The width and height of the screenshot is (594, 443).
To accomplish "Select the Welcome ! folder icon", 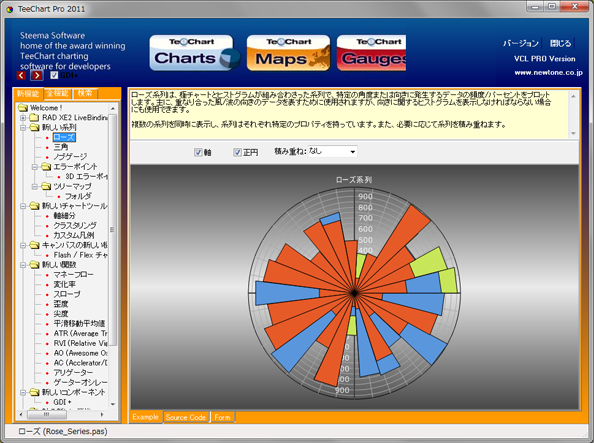I will [x=23, y=108].
